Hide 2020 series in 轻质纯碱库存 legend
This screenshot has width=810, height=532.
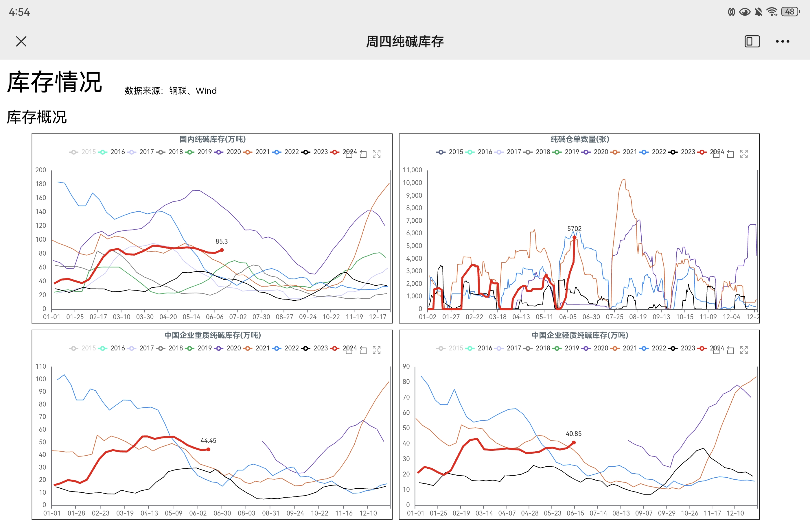point(594,348)
